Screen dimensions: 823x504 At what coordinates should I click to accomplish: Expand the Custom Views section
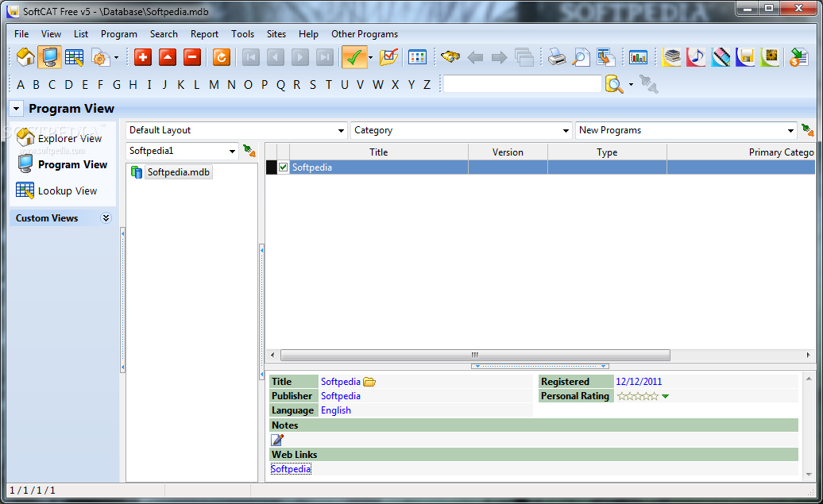point(106,218)
